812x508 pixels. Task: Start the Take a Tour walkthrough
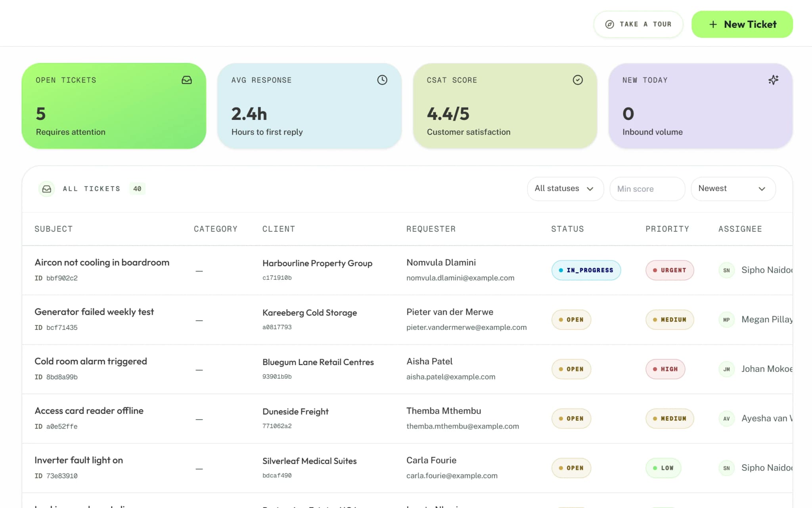point(638,25)
